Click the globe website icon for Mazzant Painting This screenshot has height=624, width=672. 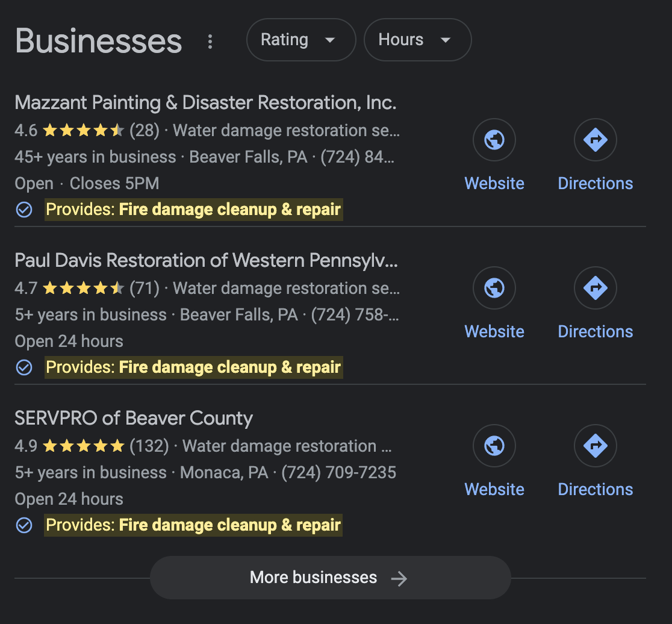(494, 140)
